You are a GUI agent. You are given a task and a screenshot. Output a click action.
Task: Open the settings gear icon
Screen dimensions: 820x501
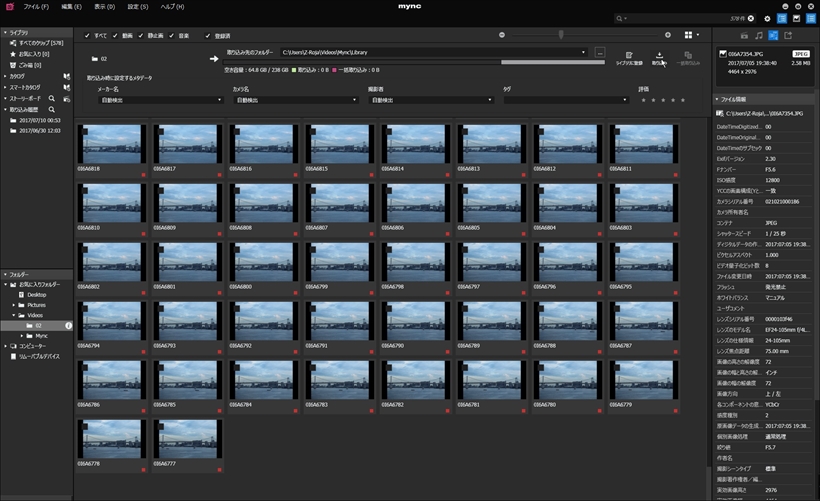767,18
